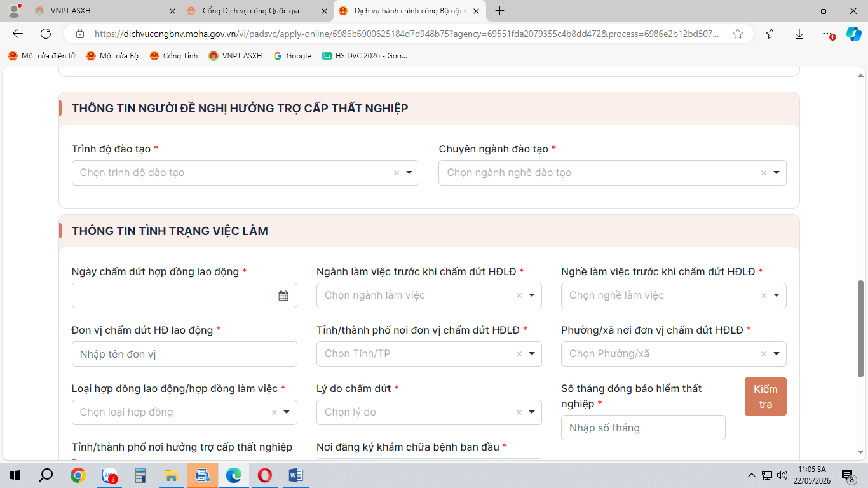This screenshot has height=488, width=868.
Task: Open the Một cửa Bộ bookmark
Action: pos(112,56)
